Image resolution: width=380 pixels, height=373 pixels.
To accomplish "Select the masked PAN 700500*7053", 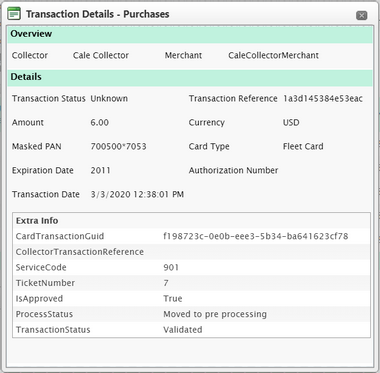I will (x=118, y=147).
